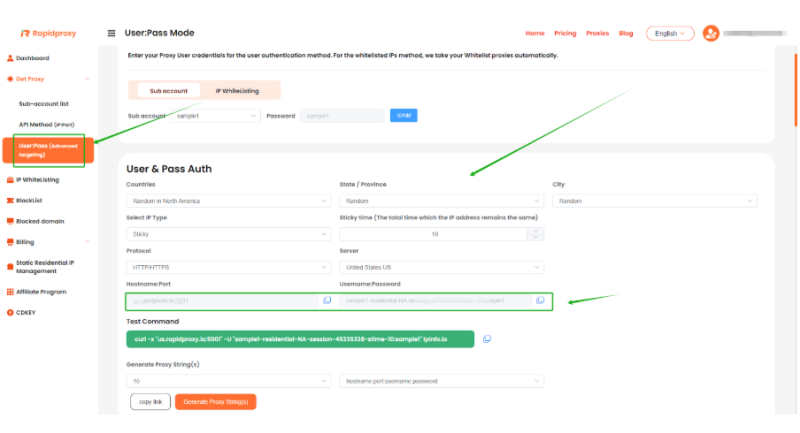Open the English language dropdown

click(670, 33)
